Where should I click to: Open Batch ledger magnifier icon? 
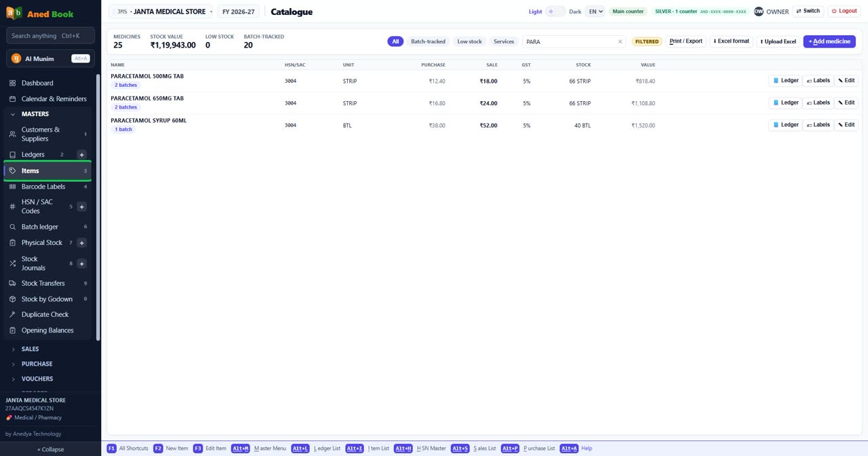(12, 227)
